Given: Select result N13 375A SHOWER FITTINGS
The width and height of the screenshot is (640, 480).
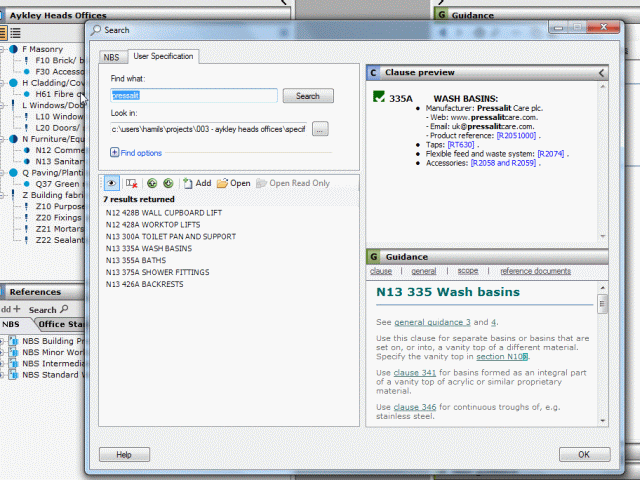Looking at the screenshot, I should 158,272.
